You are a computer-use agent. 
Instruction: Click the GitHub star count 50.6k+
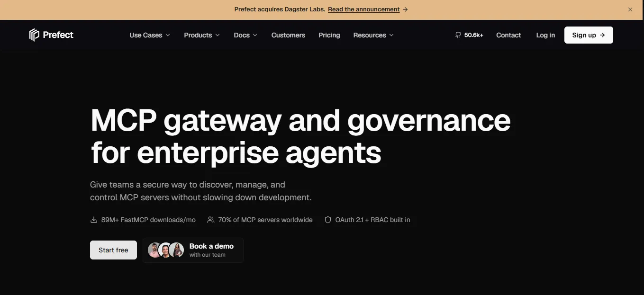[469, 35]
